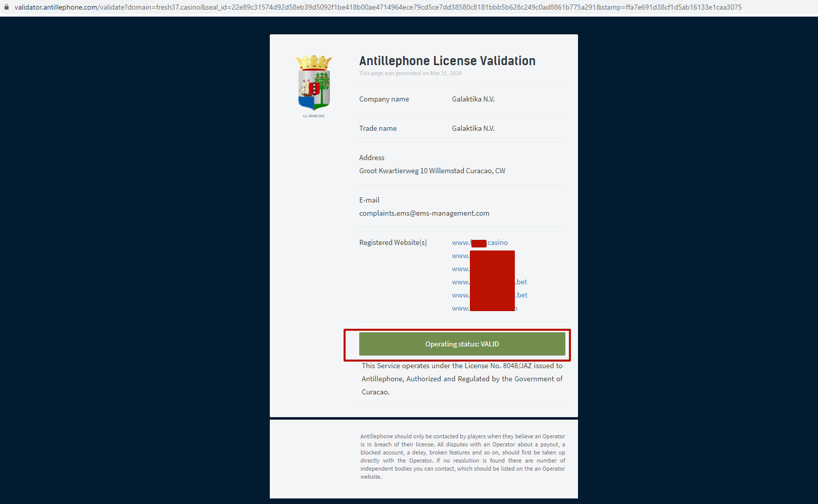Click the 'Lic. 8048/JAZ' caption under the seal
Viewport: 818px width, 504px height.
[x=314, y=116]
